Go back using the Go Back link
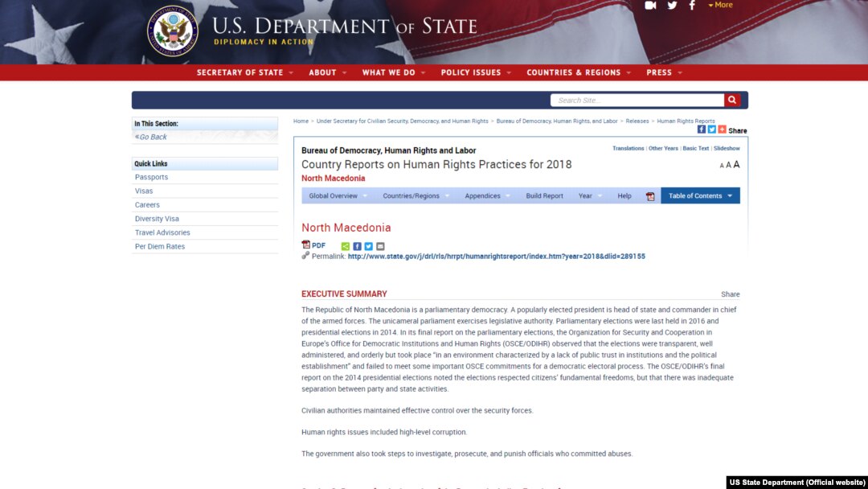 tap(150, 137)
